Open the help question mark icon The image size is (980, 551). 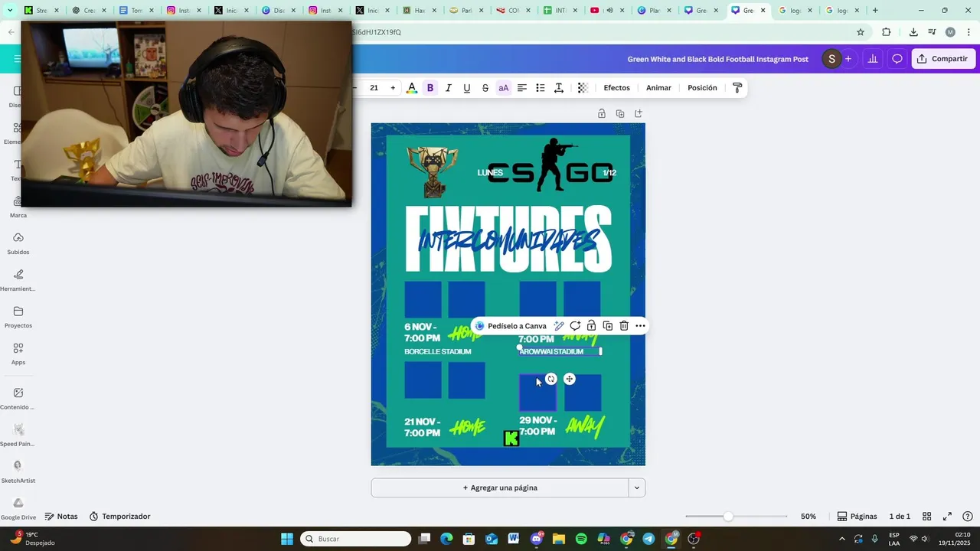pyautogui.click(x=968, y=517)
